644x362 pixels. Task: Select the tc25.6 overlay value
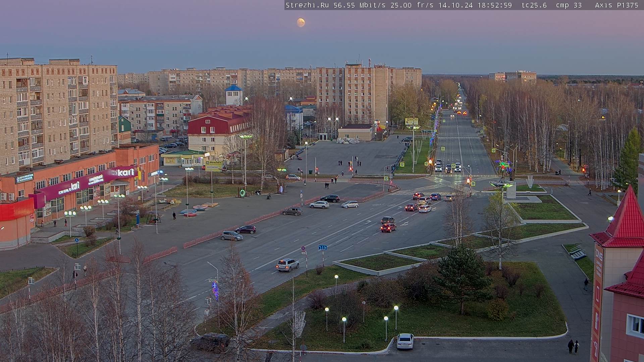pyautogui.click(x=534, y=5)
